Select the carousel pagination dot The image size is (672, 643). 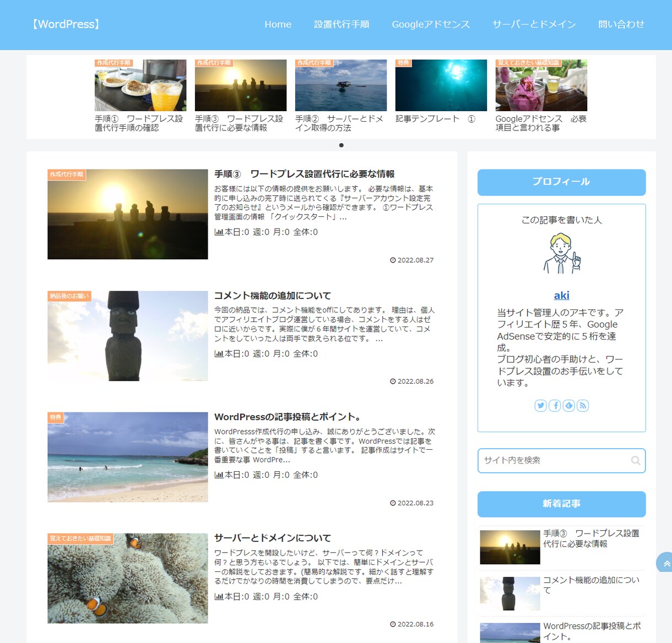click(x=342, y=145)
